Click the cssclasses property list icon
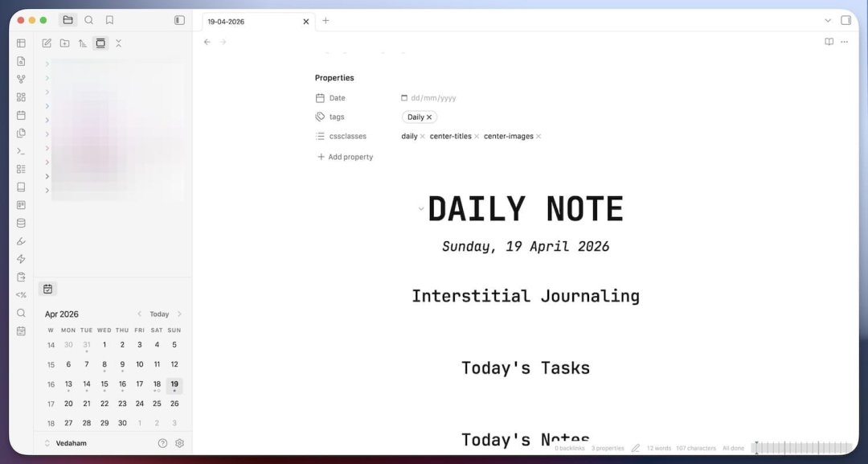The image size is (868, 464). (320, 136)
